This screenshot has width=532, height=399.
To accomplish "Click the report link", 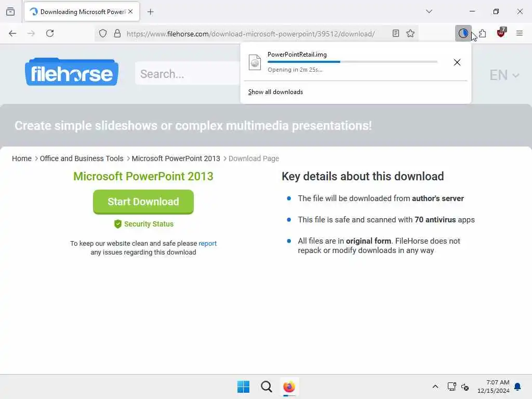I will (x=207, y=243).
